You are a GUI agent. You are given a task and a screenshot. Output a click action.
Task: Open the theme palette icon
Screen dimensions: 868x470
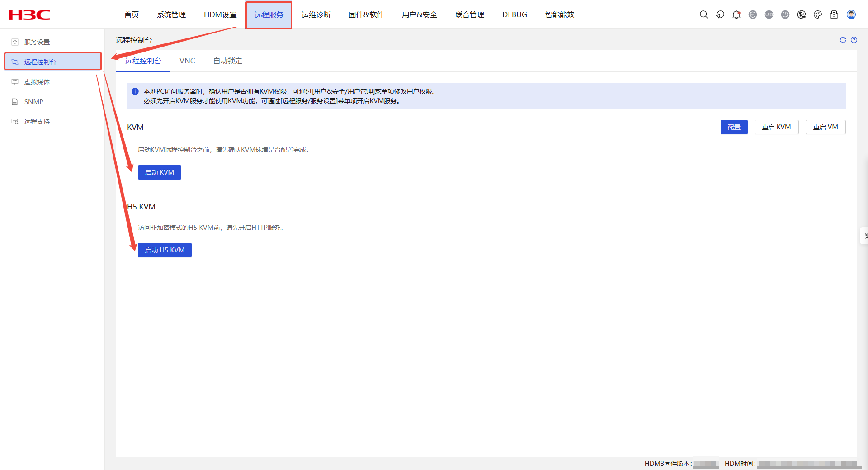pyautogui.click(x=817, y=14)
